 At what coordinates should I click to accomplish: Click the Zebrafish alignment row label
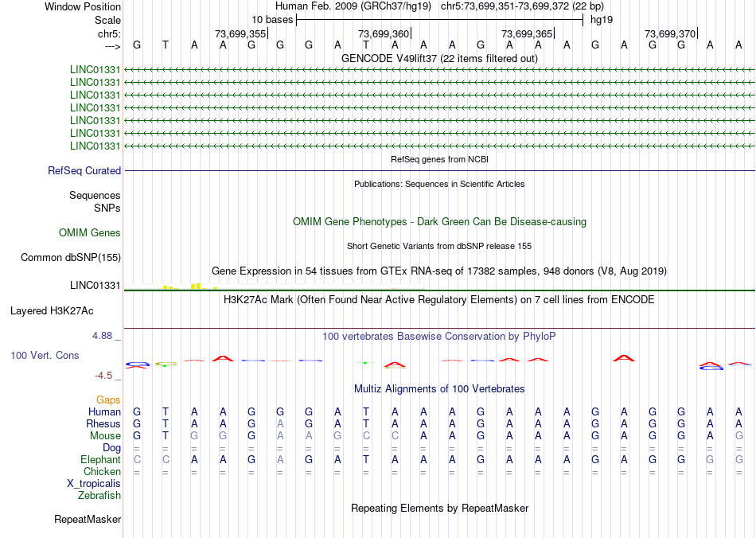point(99,496)
